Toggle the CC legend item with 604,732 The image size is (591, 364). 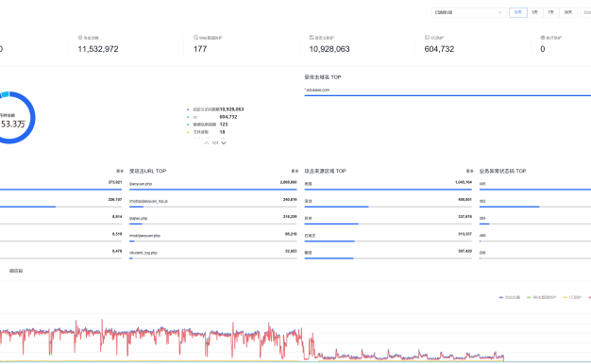[x=211, y=117]
